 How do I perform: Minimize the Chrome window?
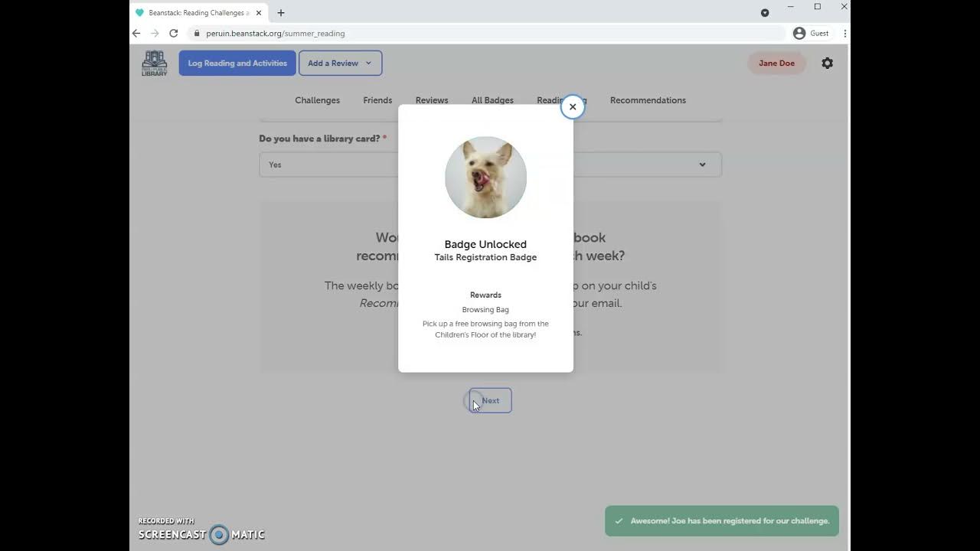pyautogui.click(x=790, y=7)
